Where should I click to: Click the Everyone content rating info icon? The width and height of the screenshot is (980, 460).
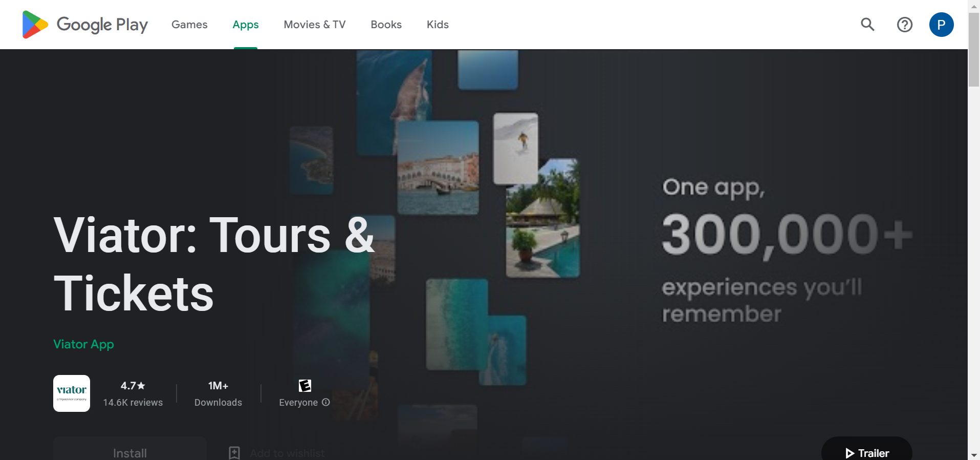(326, 402)
